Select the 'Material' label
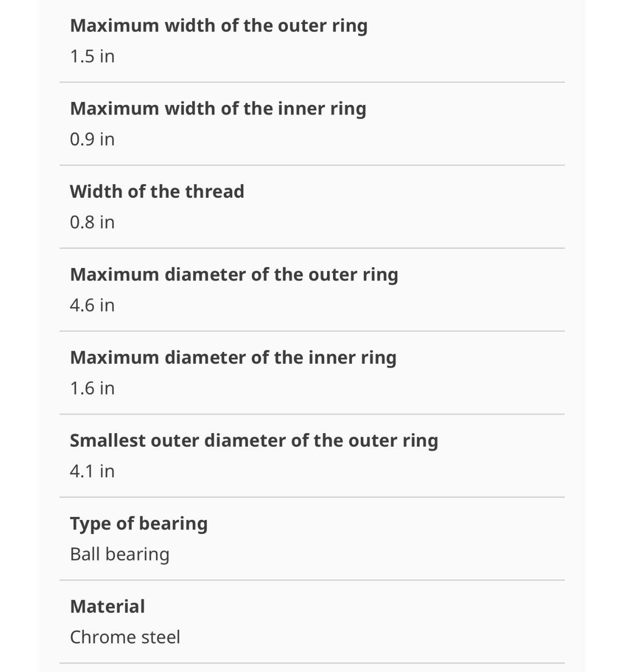 click(x=107, y=606)
